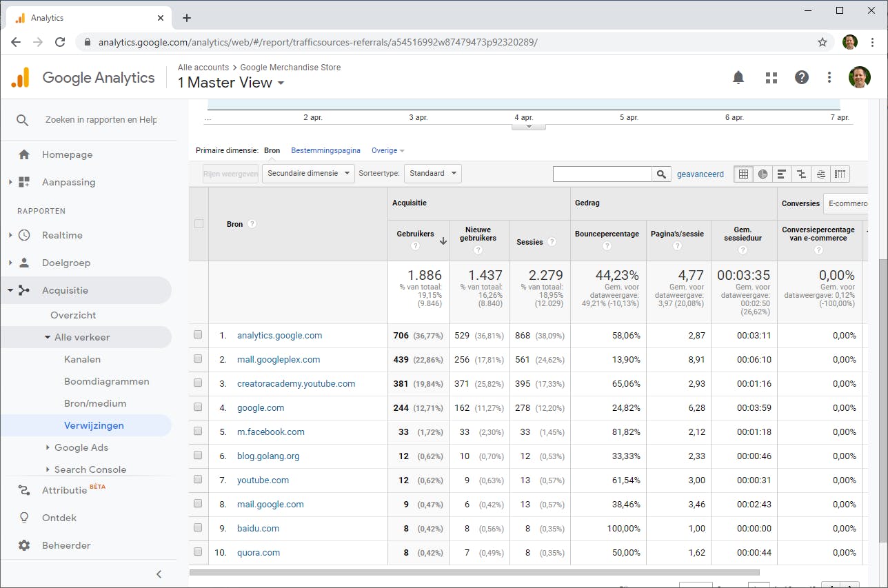Bookmark this page with the star icon
The image size is (888, 588).
tap(822, 42)
